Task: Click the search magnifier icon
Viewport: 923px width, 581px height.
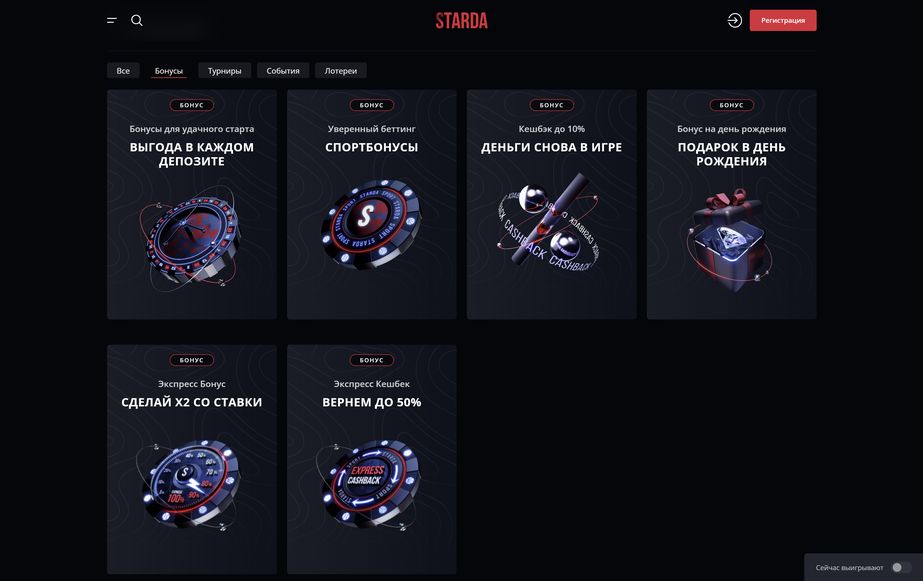Action: tap(137, 20)
